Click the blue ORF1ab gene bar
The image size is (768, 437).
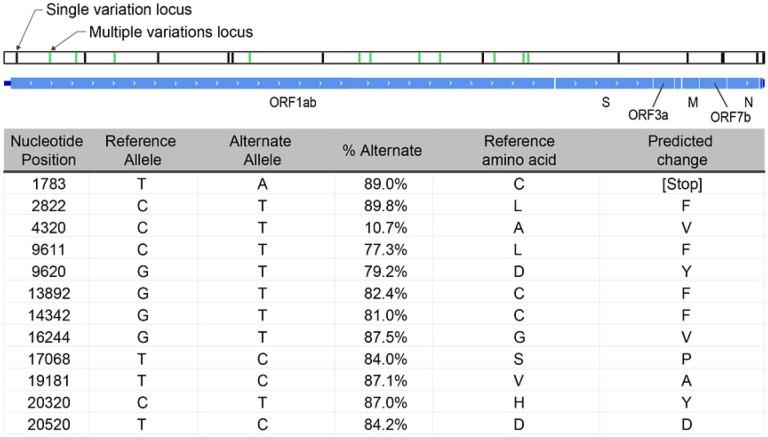tap(282, 82)
